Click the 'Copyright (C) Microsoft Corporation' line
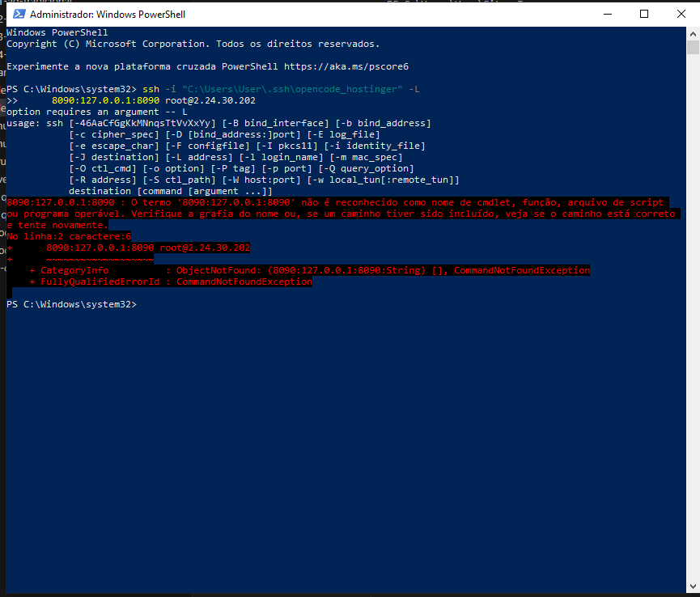The width and height of the screenshot is (700, 597). (193, 44)
